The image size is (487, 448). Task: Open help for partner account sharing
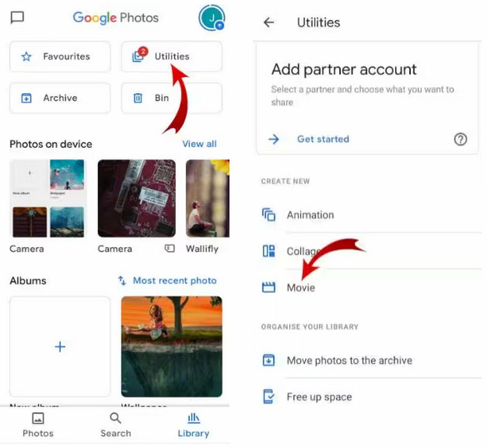(461, 139)
